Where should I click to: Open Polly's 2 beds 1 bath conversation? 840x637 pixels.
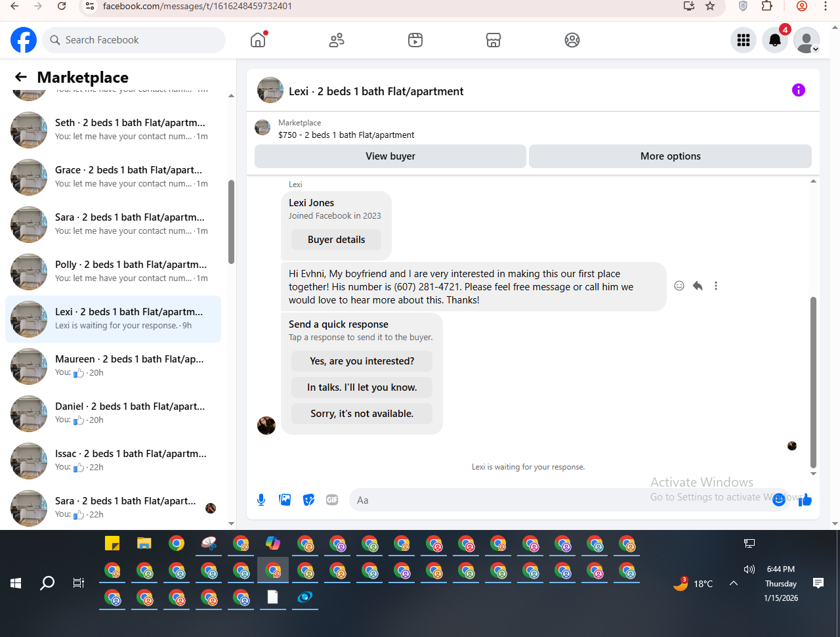[x=113, y=272]
